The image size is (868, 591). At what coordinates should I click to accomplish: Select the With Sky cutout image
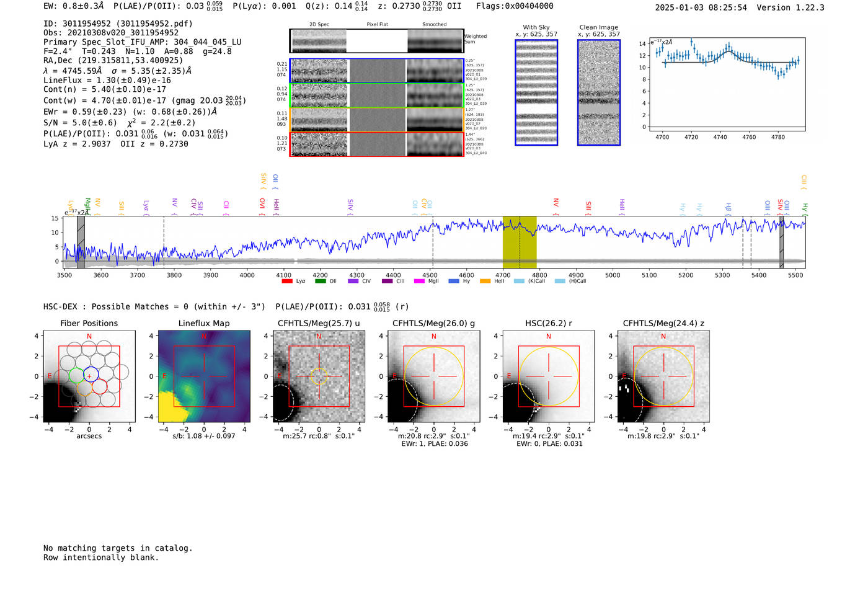[x=536, y=93]
